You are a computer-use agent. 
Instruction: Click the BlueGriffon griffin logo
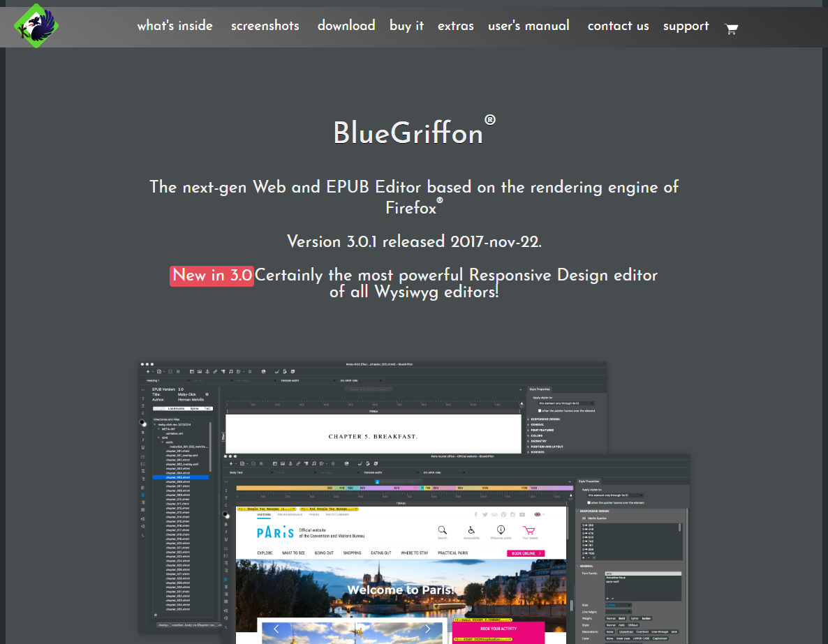(x=36, y=26)
